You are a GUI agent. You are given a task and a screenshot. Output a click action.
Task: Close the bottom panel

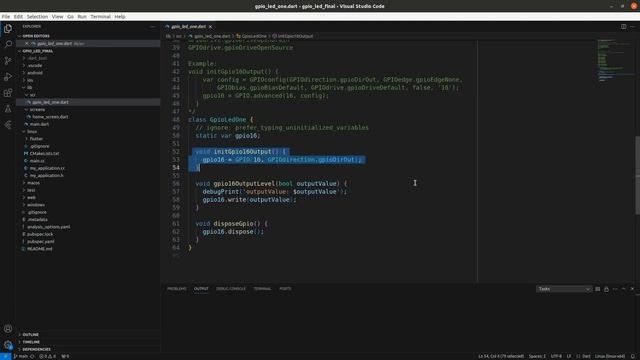(x=632, y=289)
